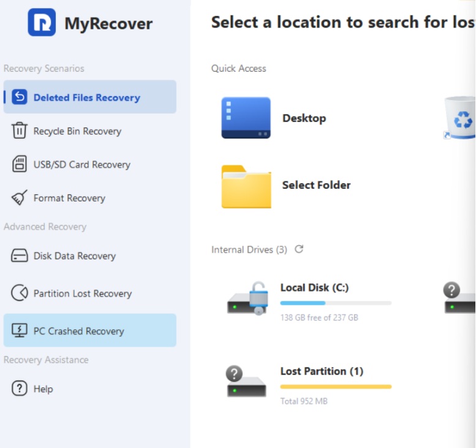Image resolution: width=476 pixels, height=448 pixels.
Task: Click the PC Crashed Recovery monitor icon
Action: (x=20, y=330)
